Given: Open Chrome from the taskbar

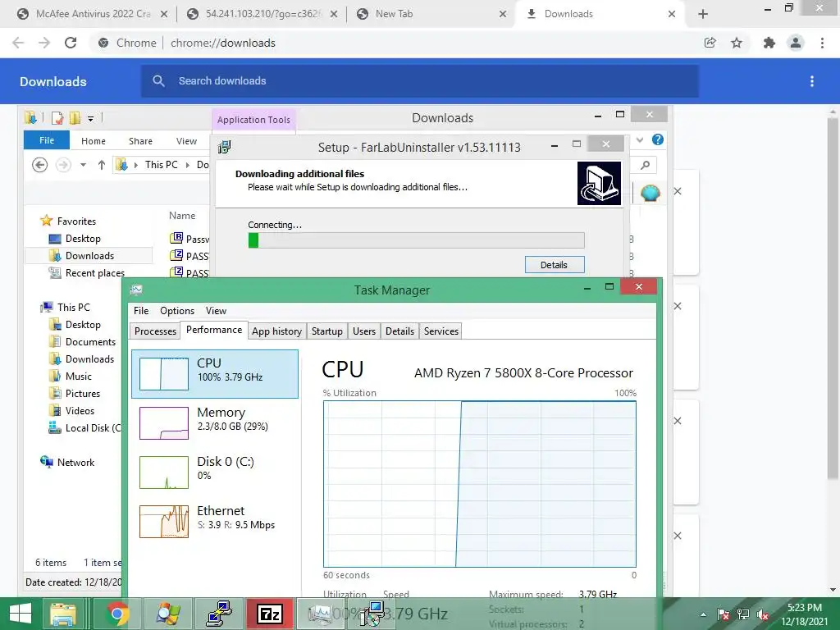Looking at the screenshot, I should click(117, 614).
